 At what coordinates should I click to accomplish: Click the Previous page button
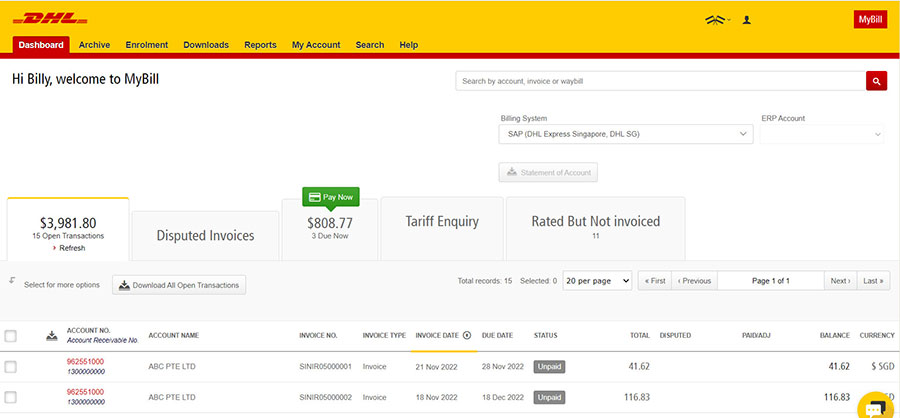pyautogui.click(x=695, y=281)
